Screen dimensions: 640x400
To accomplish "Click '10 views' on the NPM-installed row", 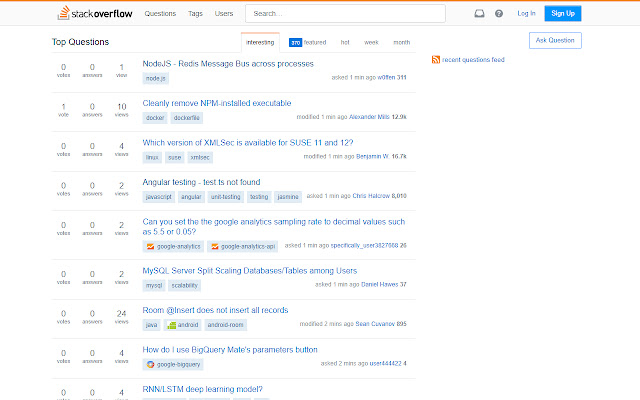I will click(122, 110).
